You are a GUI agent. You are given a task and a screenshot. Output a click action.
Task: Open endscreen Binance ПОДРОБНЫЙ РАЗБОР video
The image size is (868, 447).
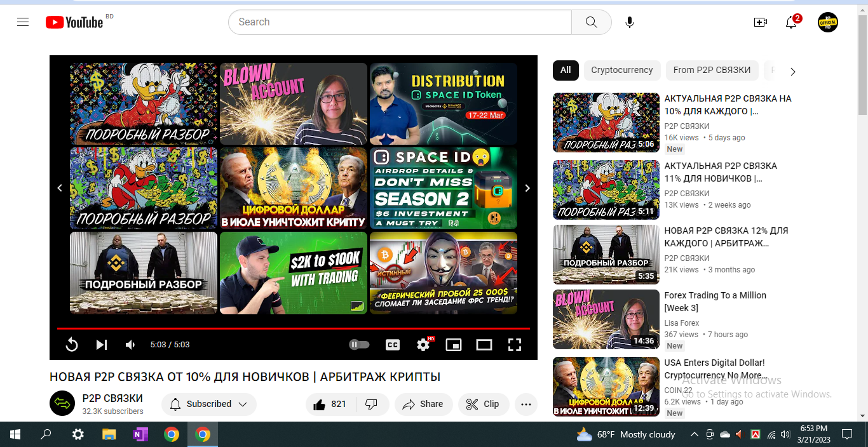tap(144, 273)
